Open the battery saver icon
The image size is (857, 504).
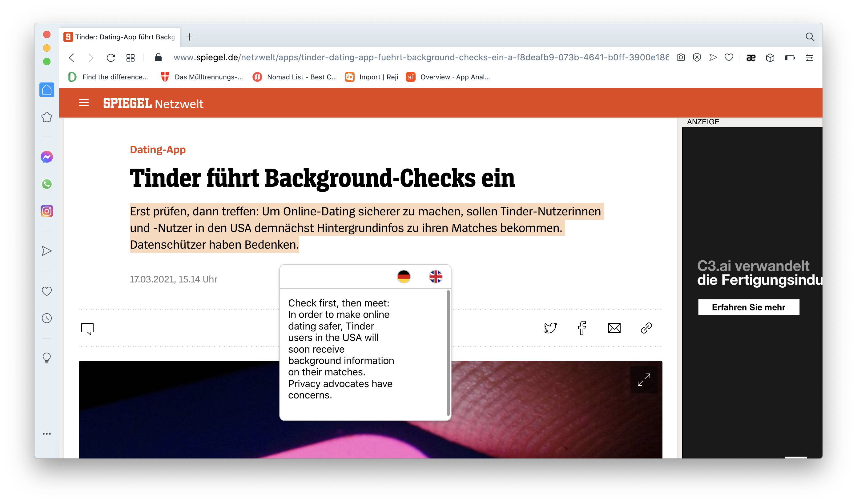pos(789,58)
